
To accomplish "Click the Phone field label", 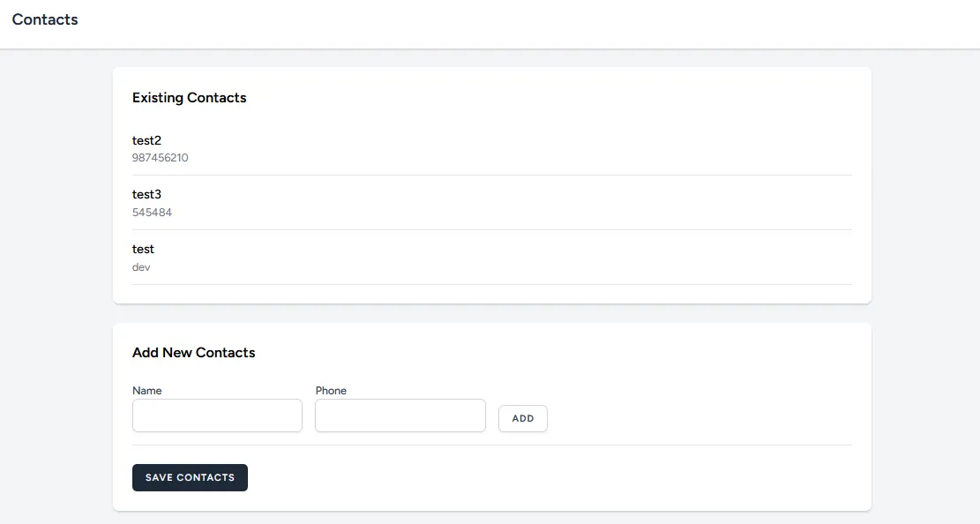I will [x=331, y=390].
